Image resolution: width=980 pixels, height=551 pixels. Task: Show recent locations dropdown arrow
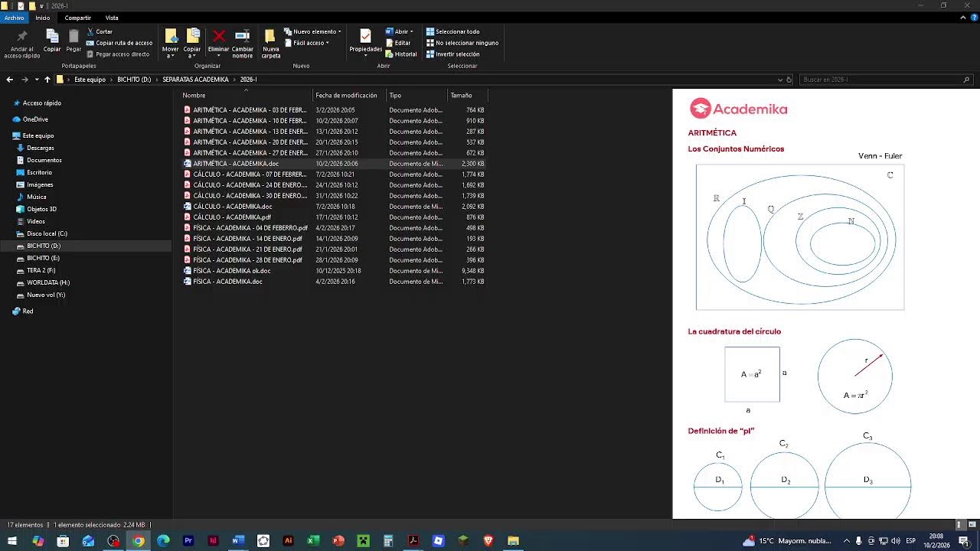tap(37, 80)
